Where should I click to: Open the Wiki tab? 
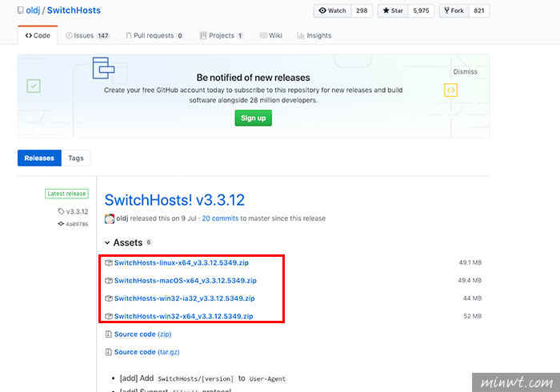270,35
